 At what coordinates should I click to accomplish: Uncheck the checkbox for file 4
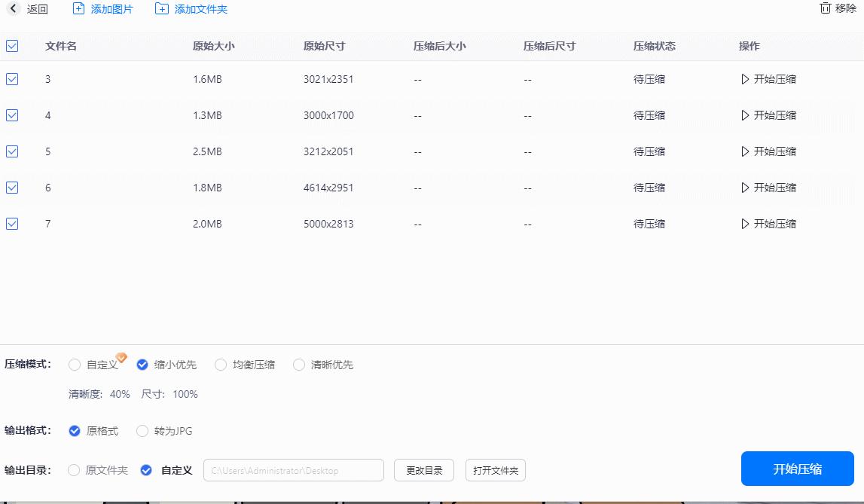[12, 115]
